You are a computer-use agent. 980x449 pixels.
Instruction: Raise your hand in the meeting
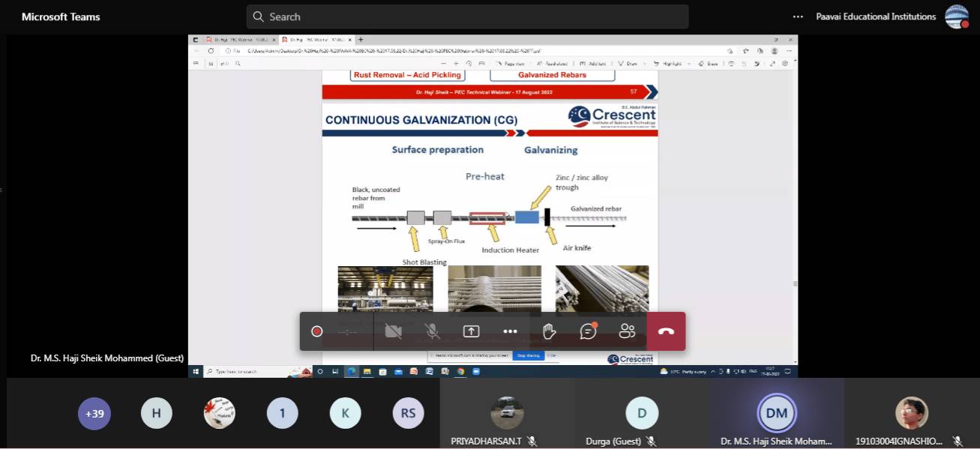pos(549,331)
